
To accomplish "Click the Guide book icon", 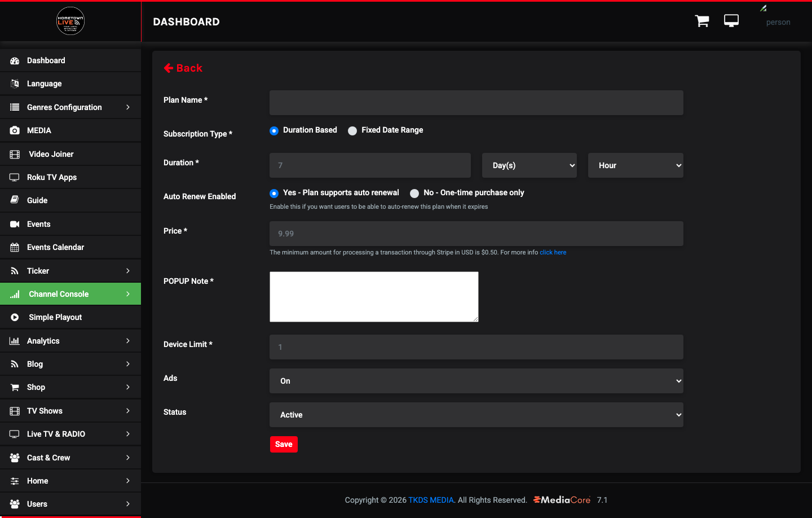I will coord(15,200).
